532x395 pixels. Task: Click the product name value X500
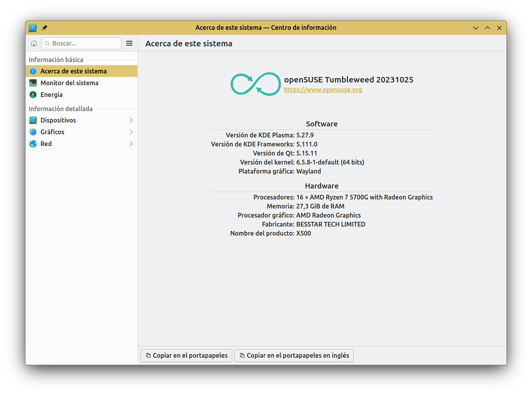(303, 233)
